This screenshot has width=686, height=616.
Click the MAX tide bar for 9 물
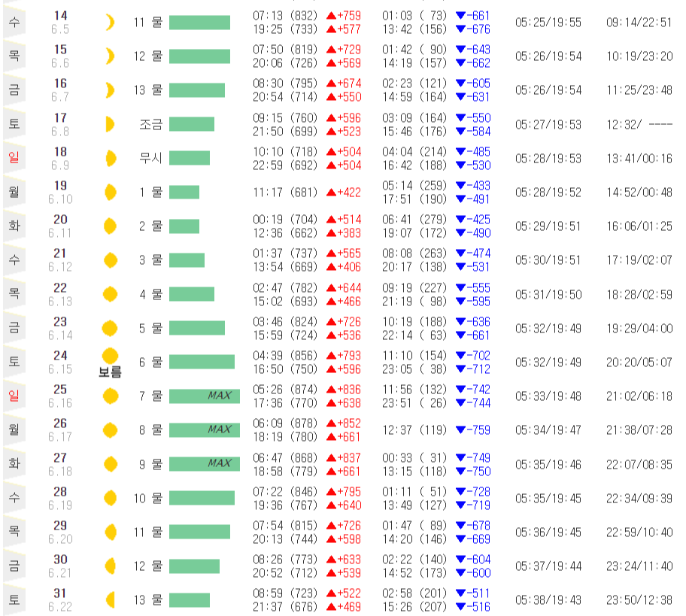pyautogui.click(x=205, y=464)
